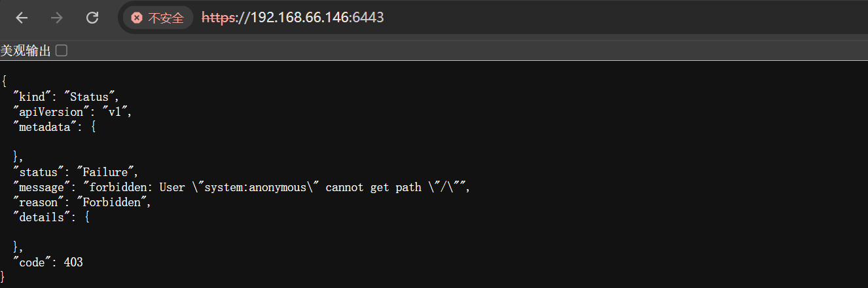Click the "kind": "Status" line
The width and height of the screenshot is (868, 288).
point(65,97)
